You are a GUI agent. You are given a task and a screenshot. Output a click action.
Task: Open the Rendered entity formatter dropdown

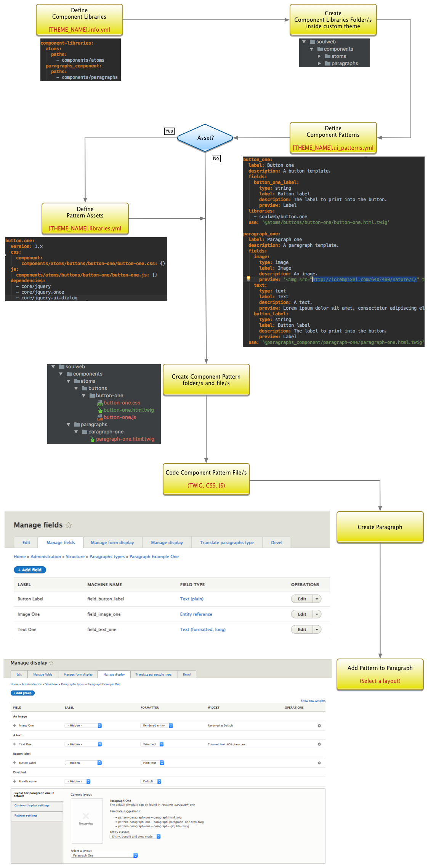157,726
